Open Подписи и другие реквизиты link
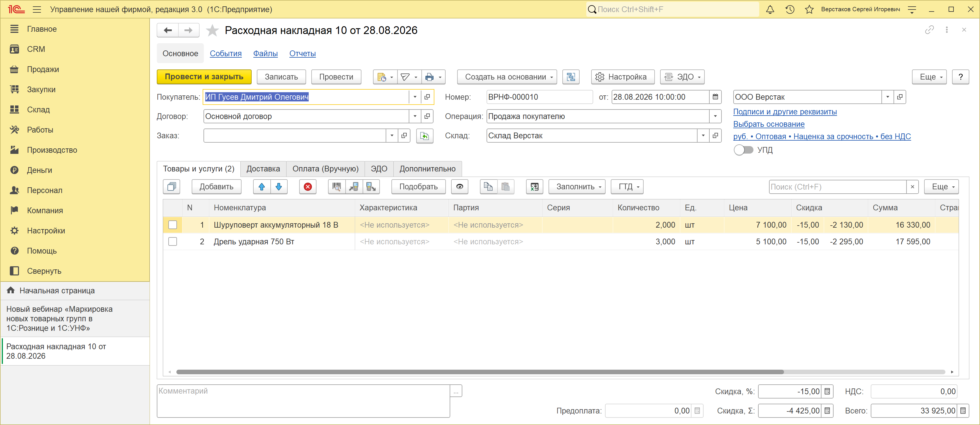980x425 pixels. coord(785,112)
